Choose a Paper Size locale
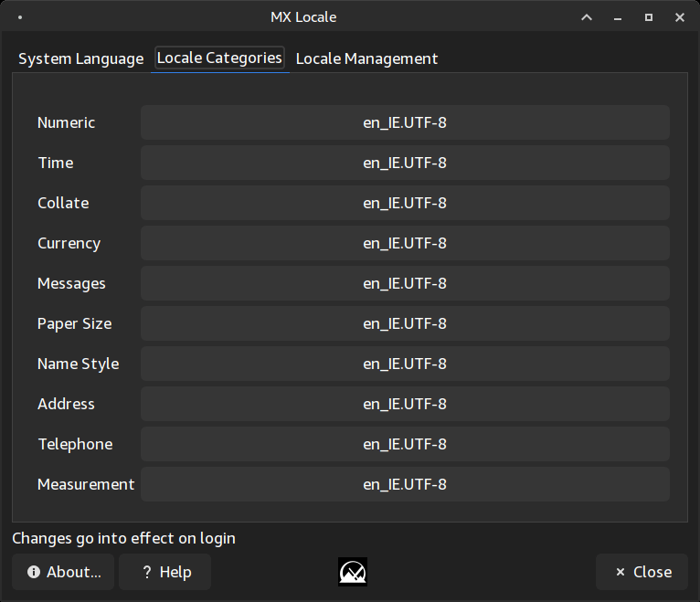700x602 pixels. 405,323
